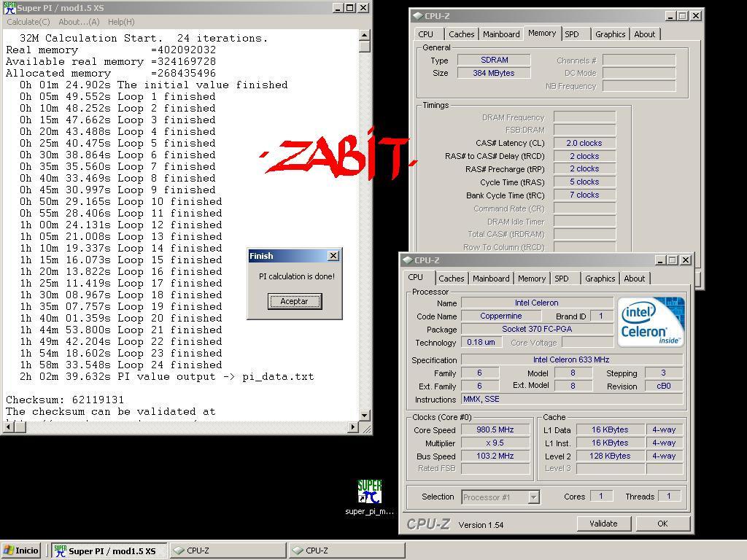The image size is (747, 560).
Task: Click the Validate button in CPU-Z
Action: pyautogui.click(x=603, y=524)
